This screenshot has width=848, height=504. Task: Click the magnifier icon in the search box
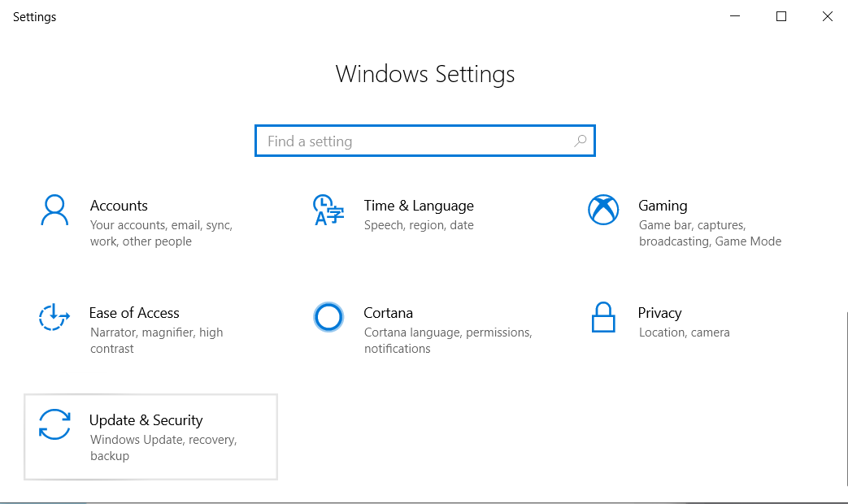(x=580, y=141)
